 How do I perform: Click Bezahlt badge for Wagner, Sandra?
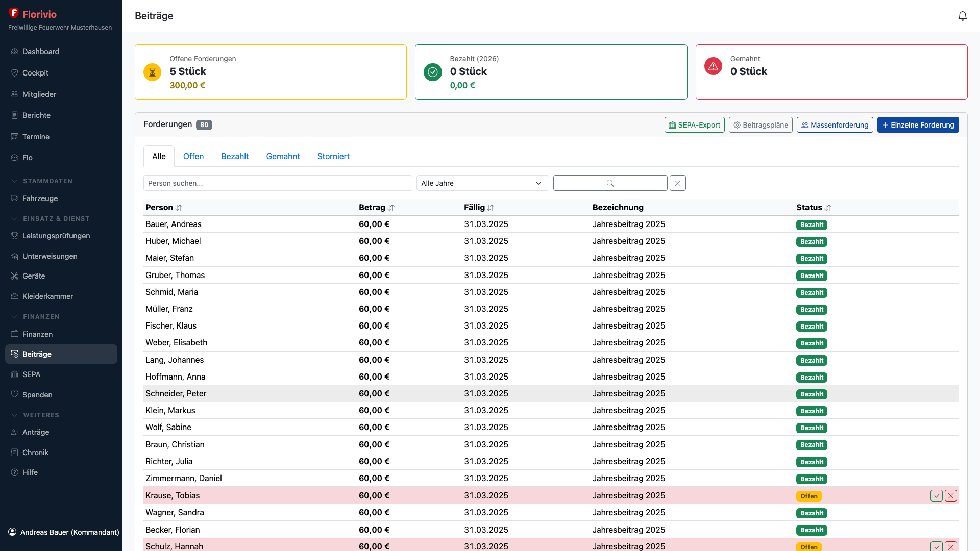(812, 513)
